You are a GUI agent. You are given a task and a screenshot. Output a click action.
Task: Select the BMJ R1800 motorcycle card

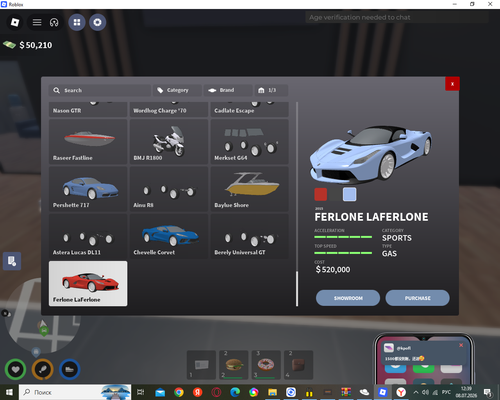pyautogui.click(x=169, y=142)
